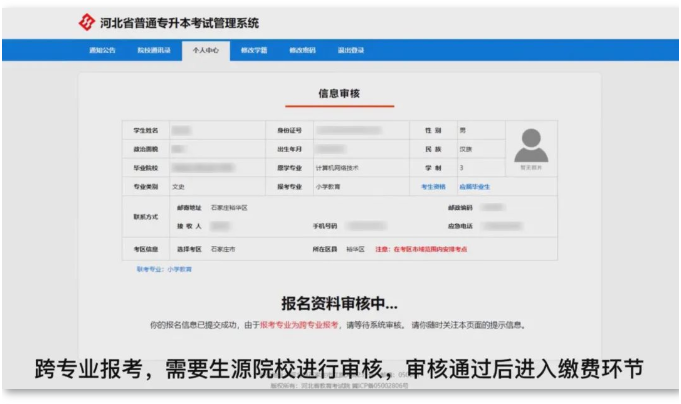Click the 信息审核 section heading

[x=339, y=94]
